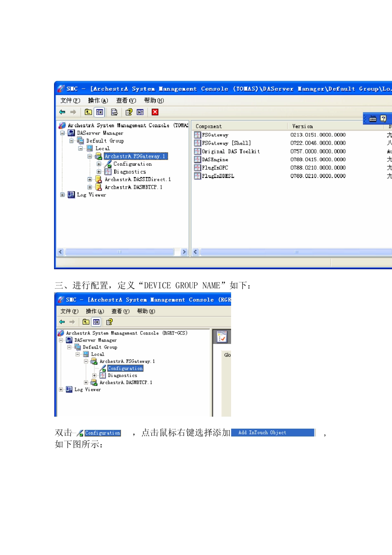The width and height of the screenshot is (392, 555).
Task: Expand ArchestrA.DASSIDirect.1 node in TOMAS console
Action: 90,179
